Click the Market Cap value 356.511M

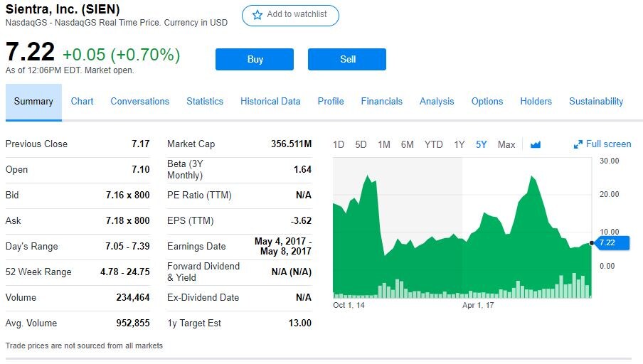click(x=291, y=144)
